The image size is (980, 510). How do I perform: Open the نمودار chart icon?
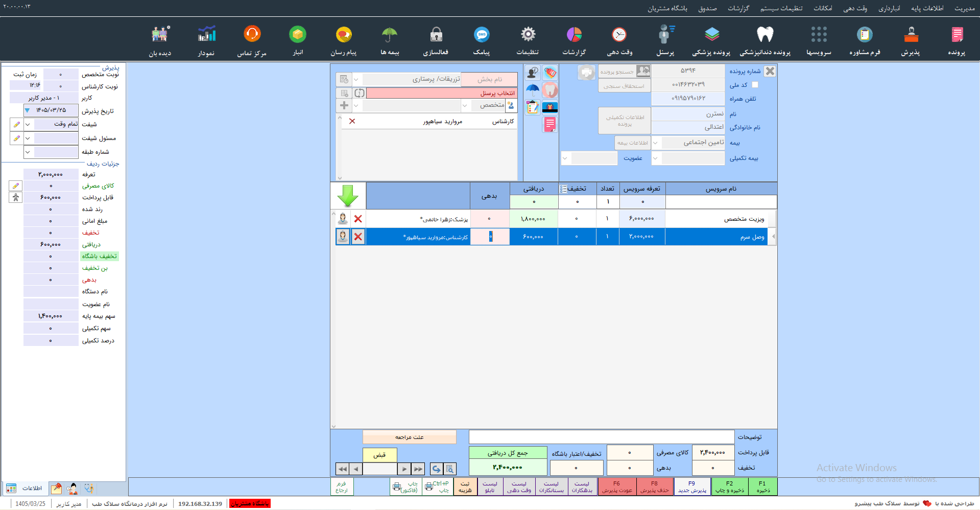pos(207,34)
